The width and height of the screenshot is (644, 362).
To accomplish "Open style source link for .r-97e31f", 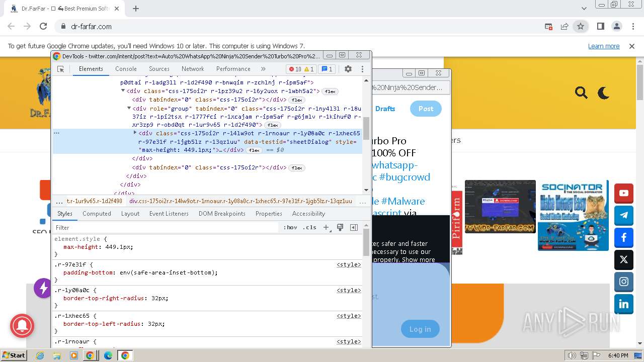I will point(349,264).
